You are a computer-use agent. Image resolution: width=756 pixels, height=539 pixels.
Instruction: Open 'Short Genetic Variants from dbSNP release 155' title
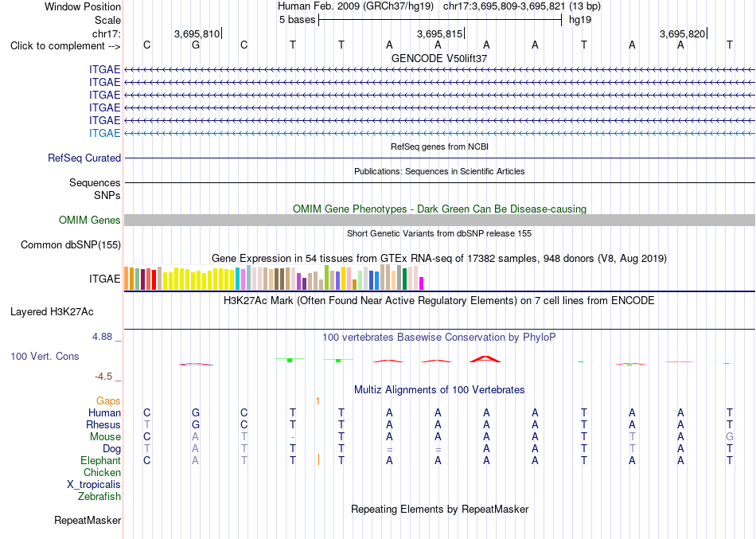pos(439,233)
